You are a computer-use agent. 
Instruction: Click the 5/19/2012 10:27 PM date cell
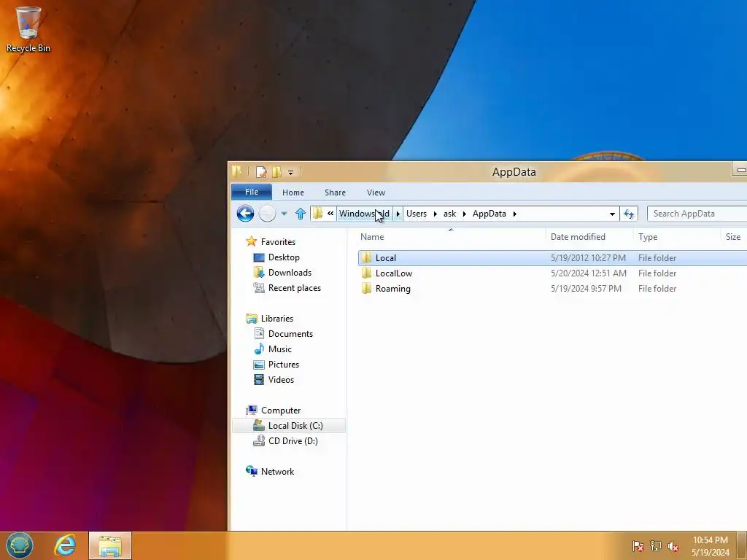[588, 257]
